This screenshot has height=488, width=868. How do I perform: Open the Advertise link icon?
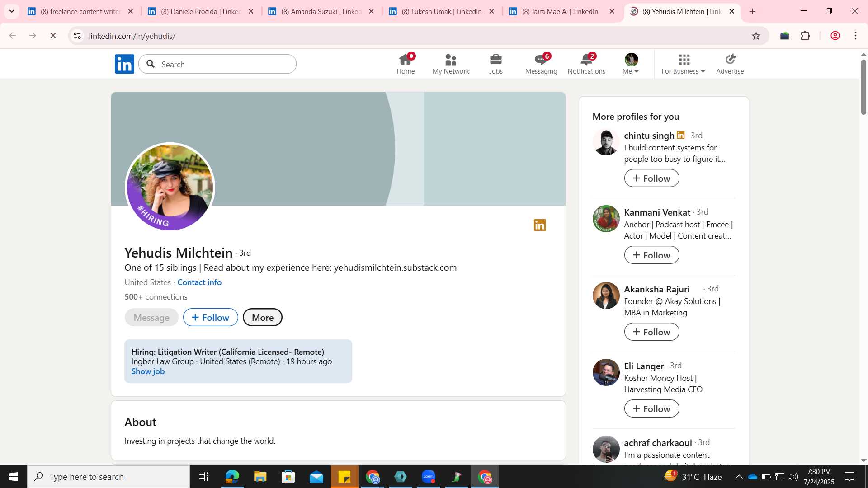tap(730, 64)
